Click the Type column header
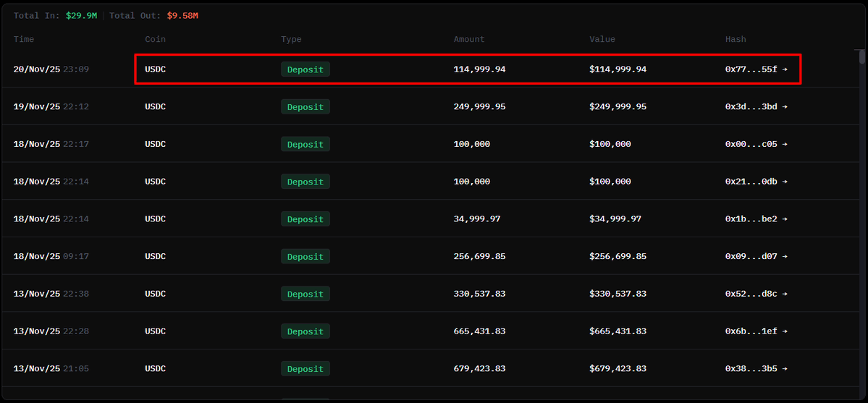 291,39
